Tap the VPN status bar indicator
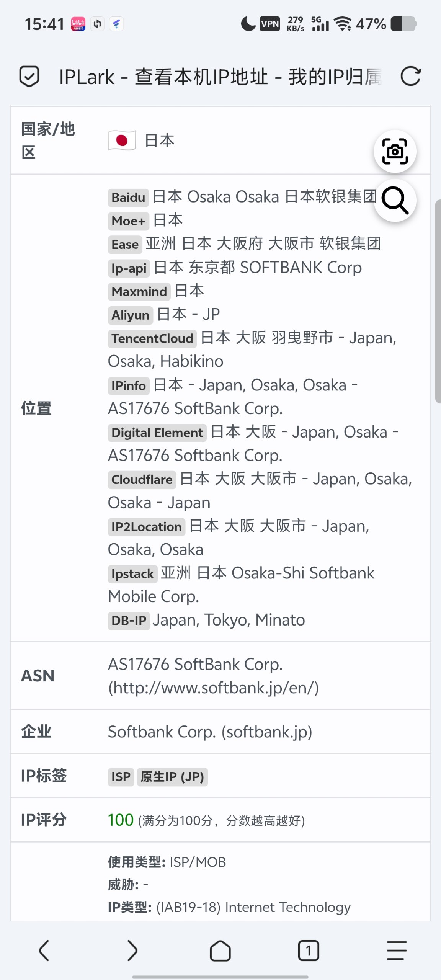The width and height of the screenshot is (441, 980). pos(270,24)
